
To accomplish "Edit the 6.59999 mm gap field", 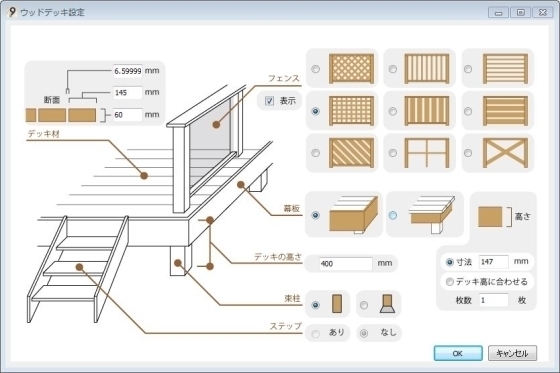I will (x=128, y=71).
